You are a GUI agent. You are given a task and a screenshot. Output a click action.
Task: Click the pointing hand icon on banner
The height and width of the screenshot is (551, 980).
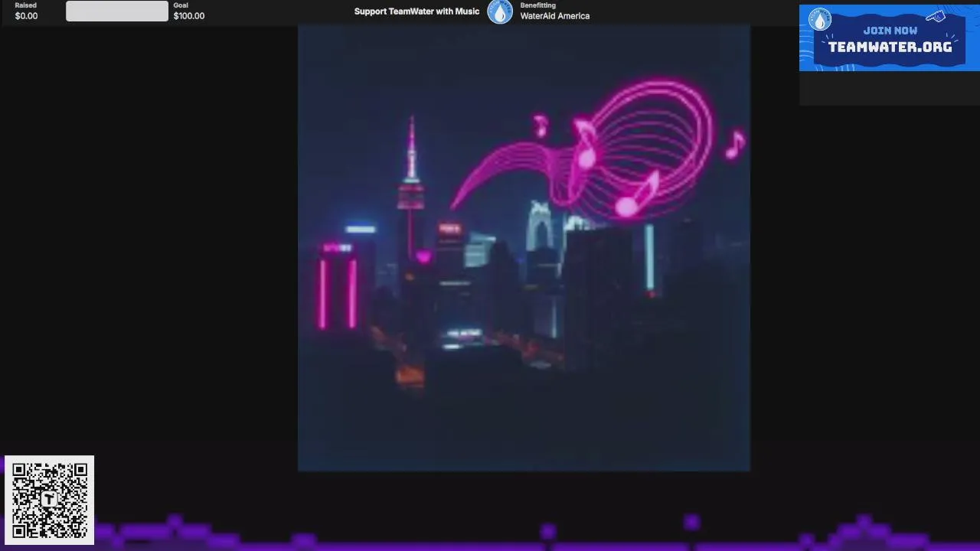tap(936, 16)
